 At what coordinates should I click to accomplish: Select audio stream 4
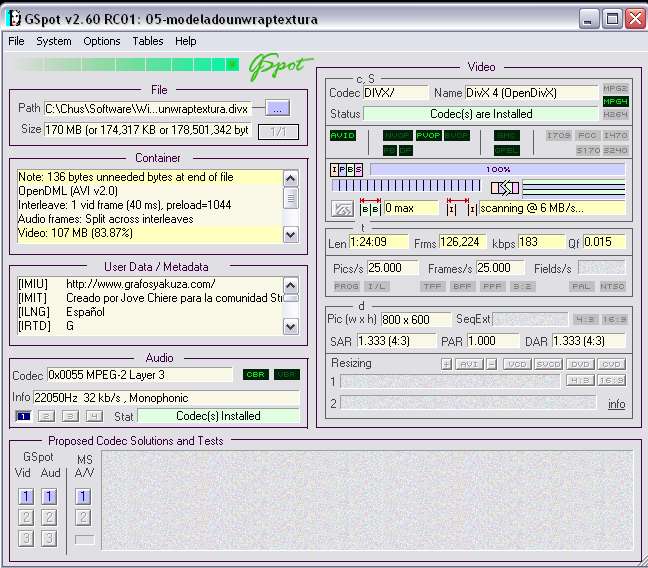point(94,416)
